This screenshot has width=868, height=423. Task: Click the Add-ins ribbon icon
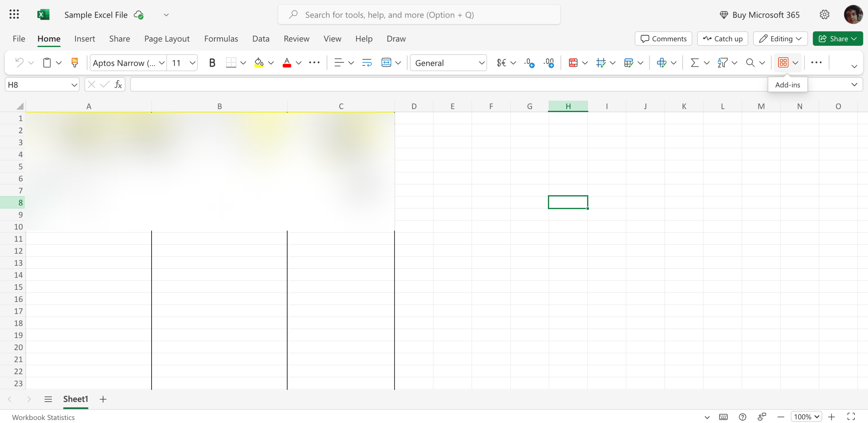point(783,63)
